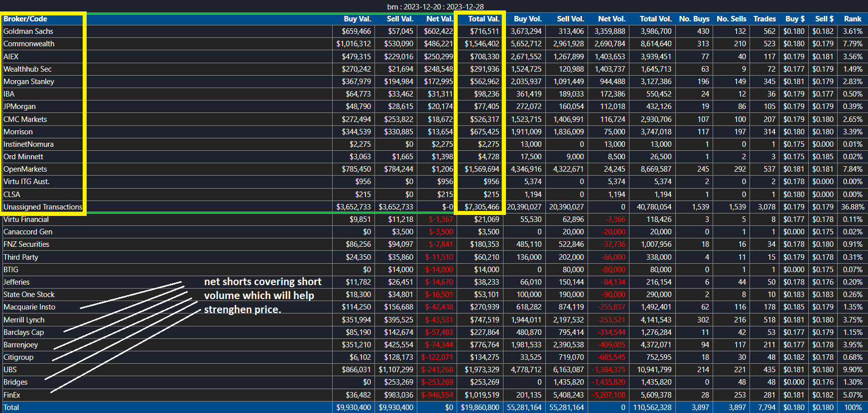Screen dimensions: 868x413
Task: Select the Bridges broker name
Action: point(15,382)
